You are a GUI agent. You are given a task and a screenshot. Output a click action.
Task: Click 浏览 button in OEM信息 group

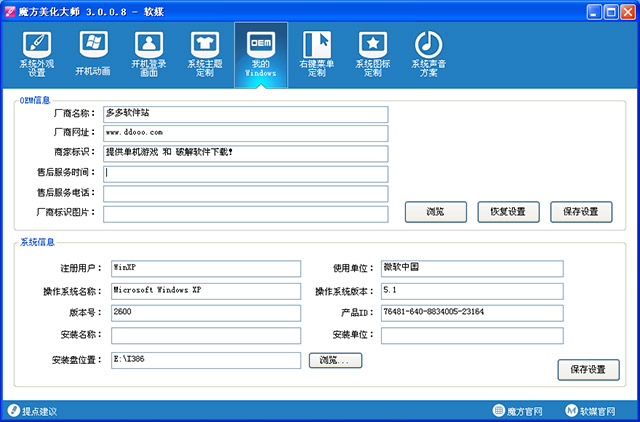(x=436, y=212)
